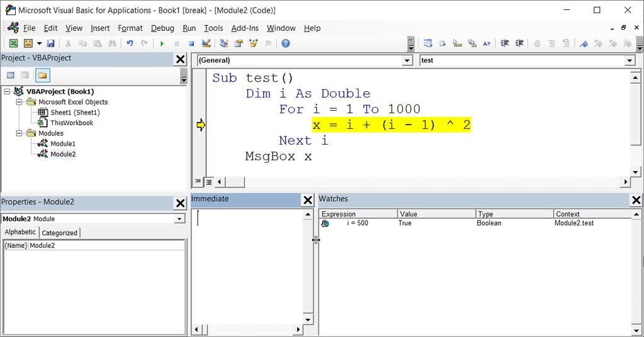
Task: Click inside the Immediate window text area
Action: pyautogui.click(x=247, y=267)
